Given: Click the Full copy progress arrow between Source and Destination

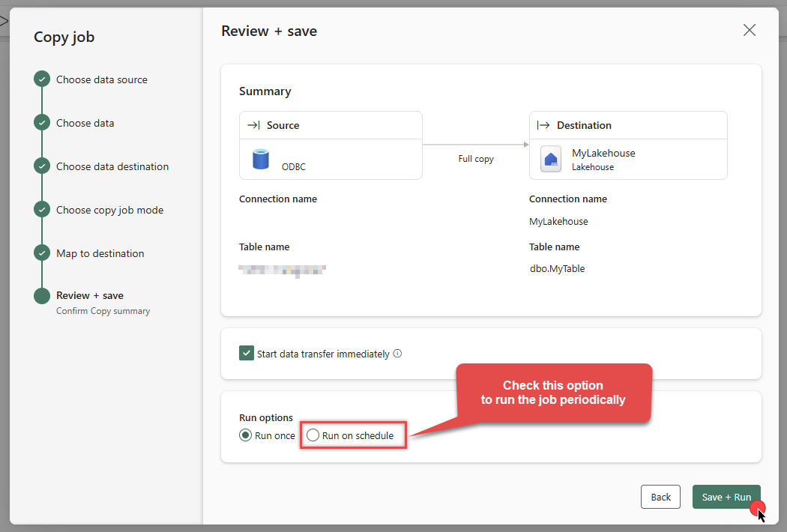Looking at the screenshot, I should pos(476,143).
